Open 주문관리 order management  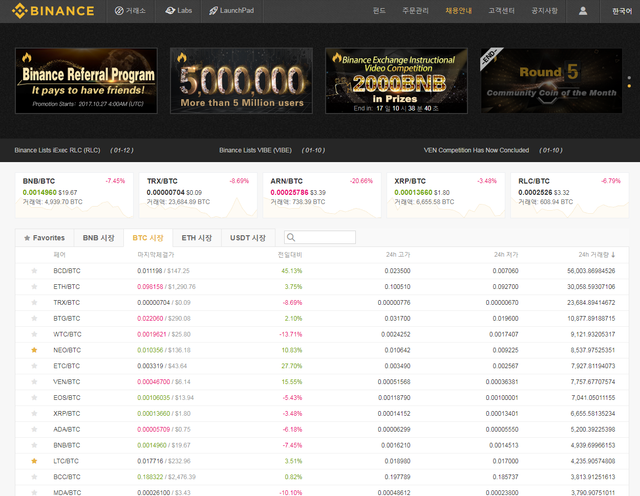coord(415,11)
